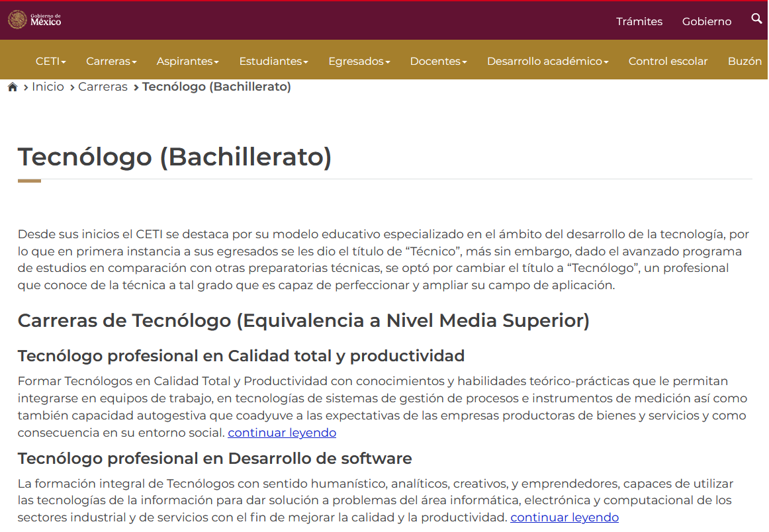The width and height of the screenshot is (769, 532).
Task: Open the search magnifier icon
Action: pos(756,19)
